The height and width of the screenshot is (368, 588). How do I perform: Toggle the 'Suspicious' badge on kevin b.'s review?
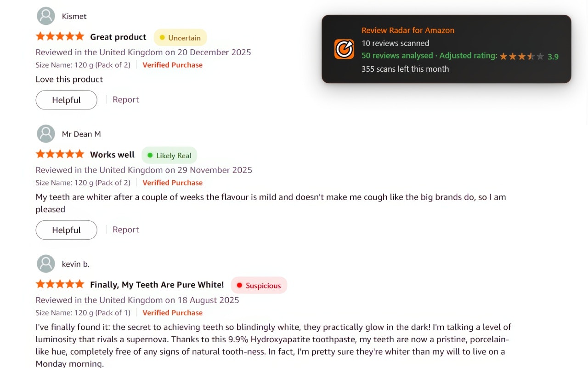(259, 285)
